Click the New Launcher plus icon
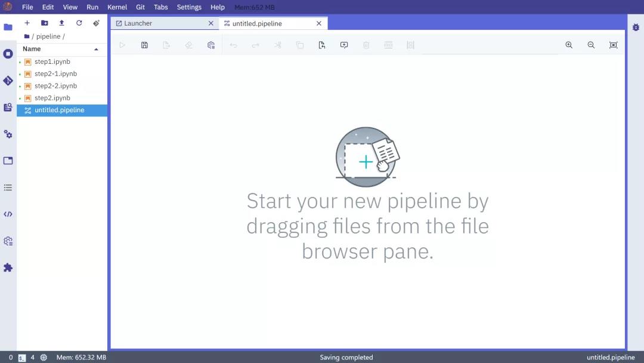The width and height of the screenshot is (644, 363). pyautogui.click(x=27, y=23)
